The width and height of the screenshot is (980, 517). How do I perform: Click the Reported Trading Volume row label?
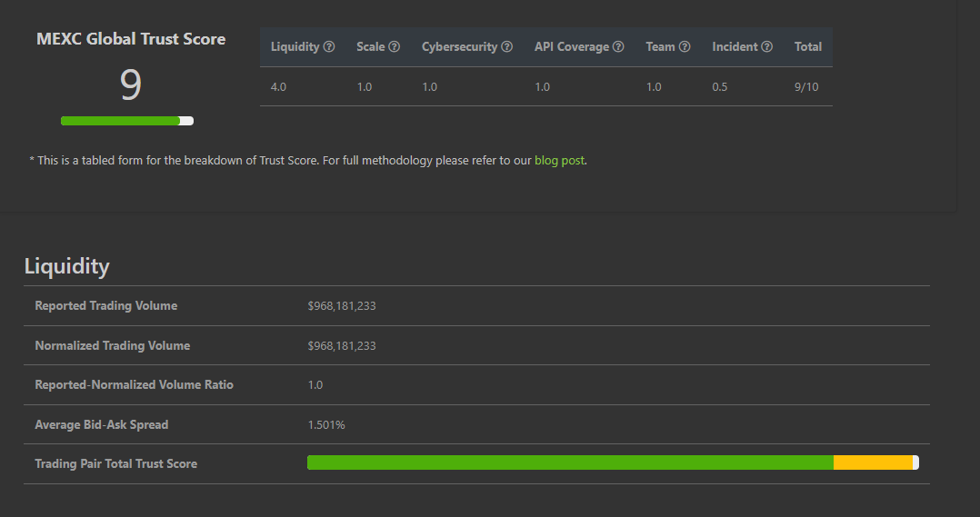pyautogui.click(x=105, y=306)
